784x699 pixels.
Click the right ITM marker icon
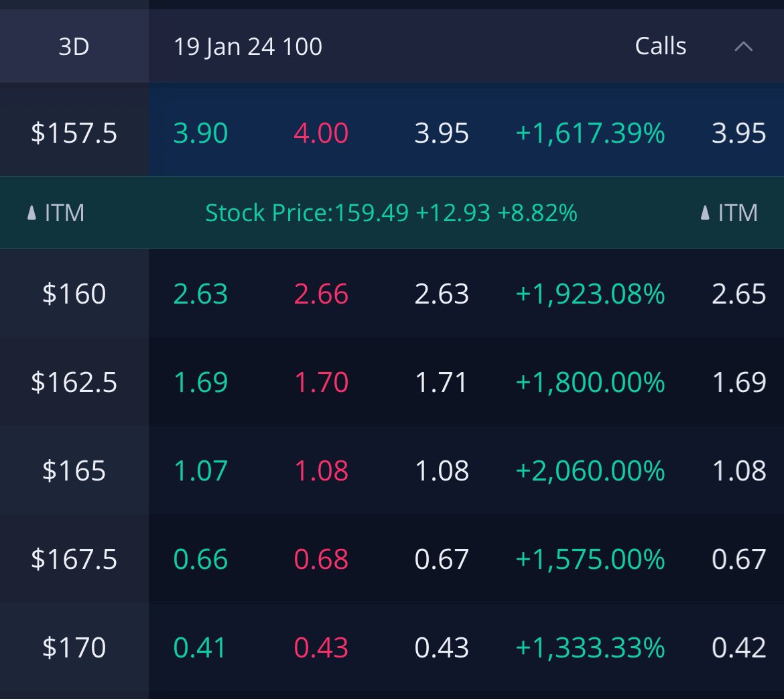tap(705, 213)
